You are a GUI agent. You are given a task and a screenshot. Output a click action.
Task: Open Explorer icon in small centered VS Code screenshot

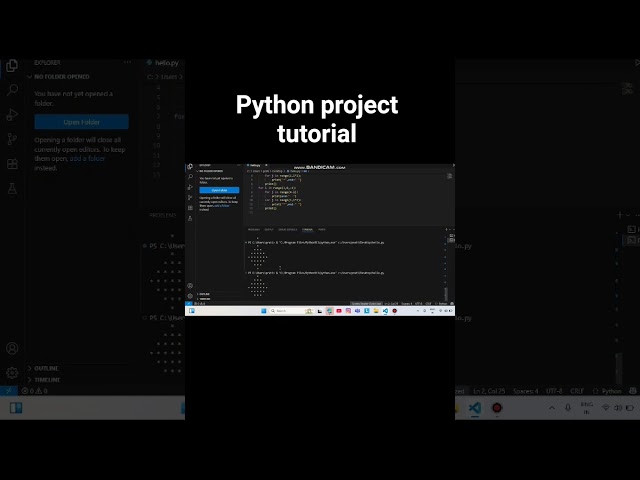click(190, 167)
